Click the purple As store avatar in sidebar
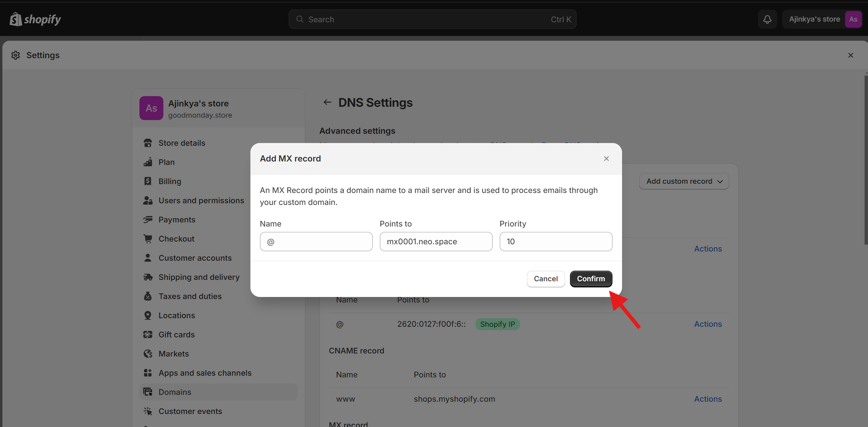868x427 pixels. pyautogui.click(x=151, y=108)
